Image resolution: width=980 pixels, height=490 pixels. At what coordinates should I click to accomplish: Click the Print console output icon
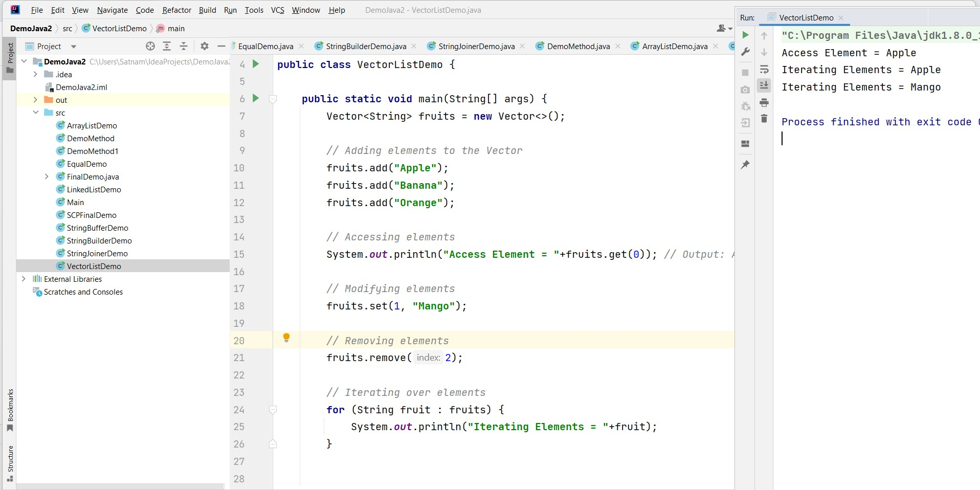click(x=764, y=103)
